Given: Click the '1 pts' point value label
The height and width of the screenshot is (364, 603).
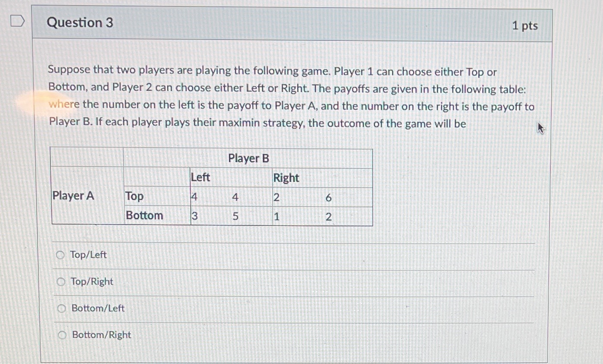Looking at the screenshot, I should (x=526, y=25).
